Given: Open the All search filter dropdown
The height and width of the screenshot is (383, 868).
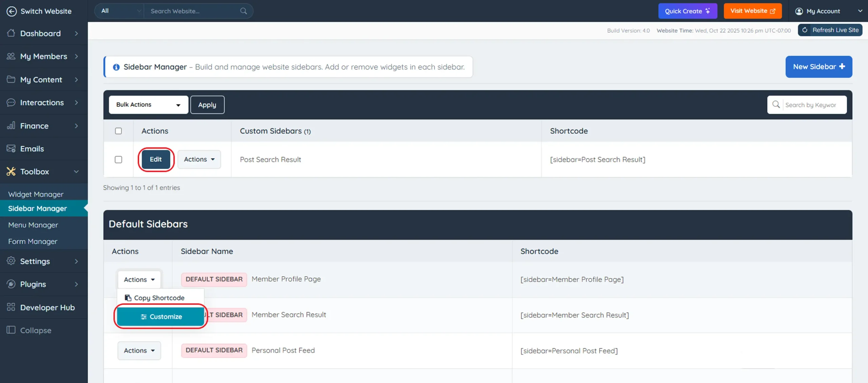Looking at the screenshot, I should coord(120,11).
